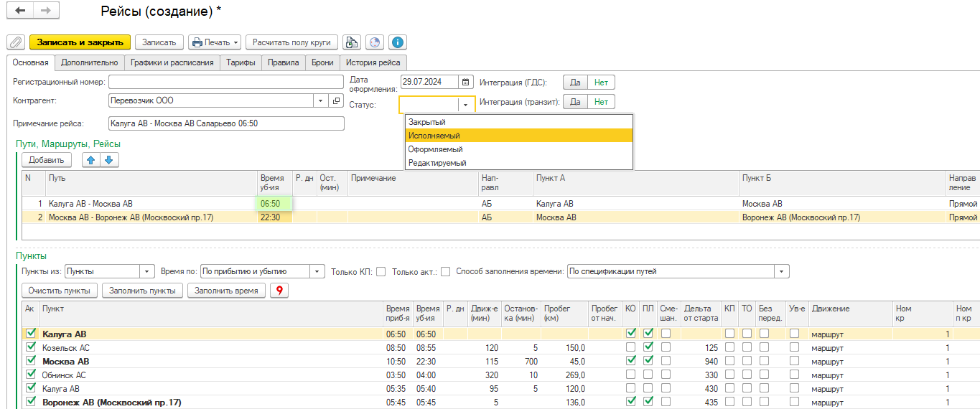980x409 pixels.
Task: Switch to the Тарифы tab
Action: pyautogui.click(x=241, y=62)
